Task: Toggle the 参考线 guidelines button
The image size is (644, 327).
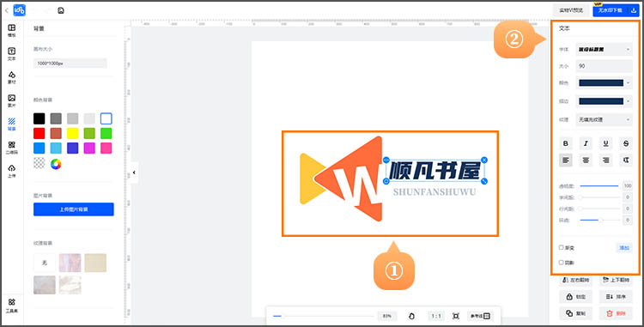Action: coord(480,316)
